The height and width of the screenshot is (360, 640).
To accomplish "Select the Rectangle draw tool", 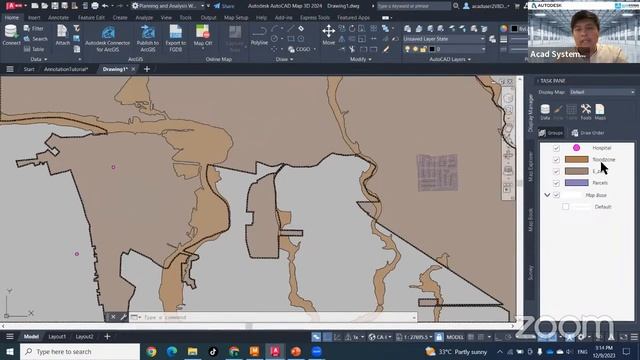I will point(291,39).
